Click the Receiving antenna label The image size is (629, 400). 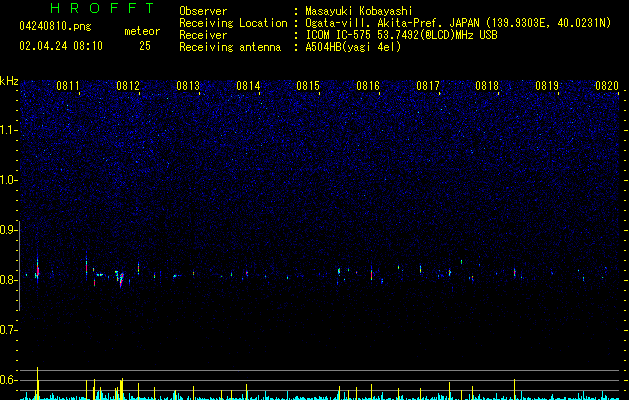coord(230,47)
